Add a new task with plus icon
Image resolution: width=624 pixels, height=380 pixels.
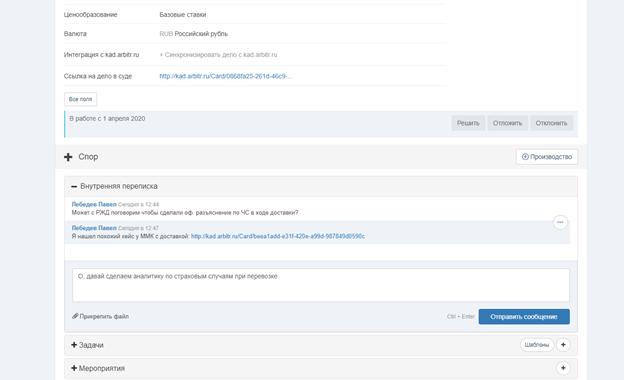coord(563,345)
